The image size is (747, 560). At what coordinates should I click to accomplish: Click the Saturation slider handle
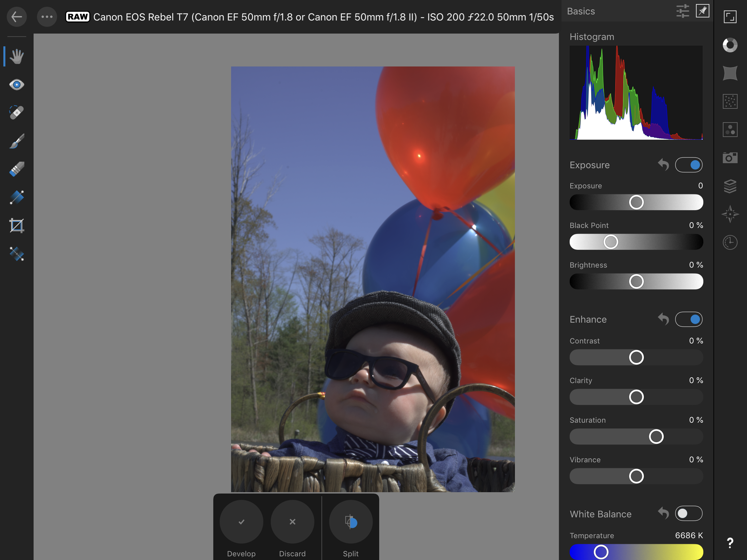656,437
